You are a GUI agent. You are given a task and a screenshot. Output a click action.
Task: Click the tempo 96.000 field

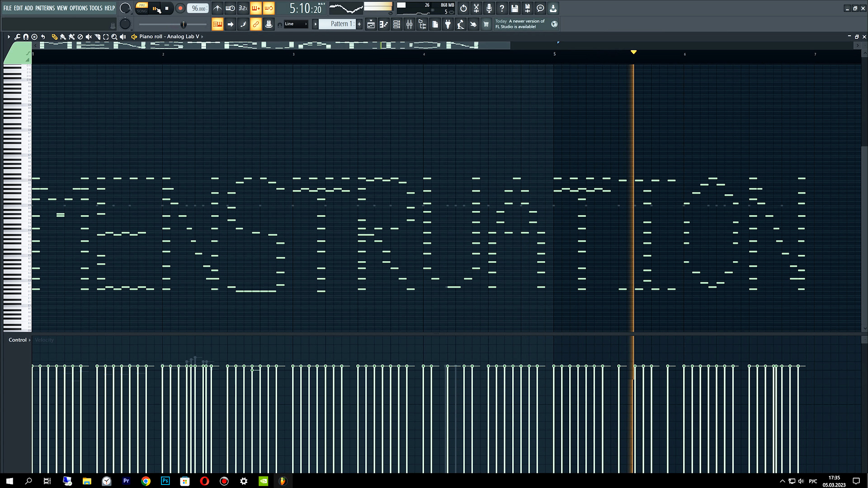click(x=198, y=8)
